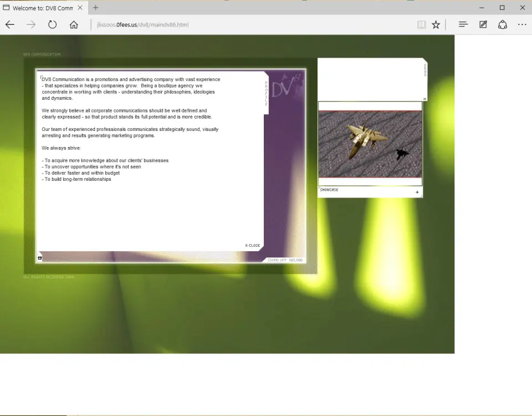
Task: Click the browser forward arrow
Action: pos(31,24)
